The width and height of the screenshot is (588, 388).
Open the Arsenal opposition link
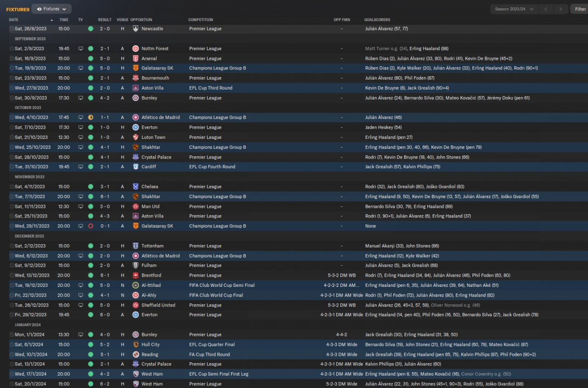(x=149, y=58)
